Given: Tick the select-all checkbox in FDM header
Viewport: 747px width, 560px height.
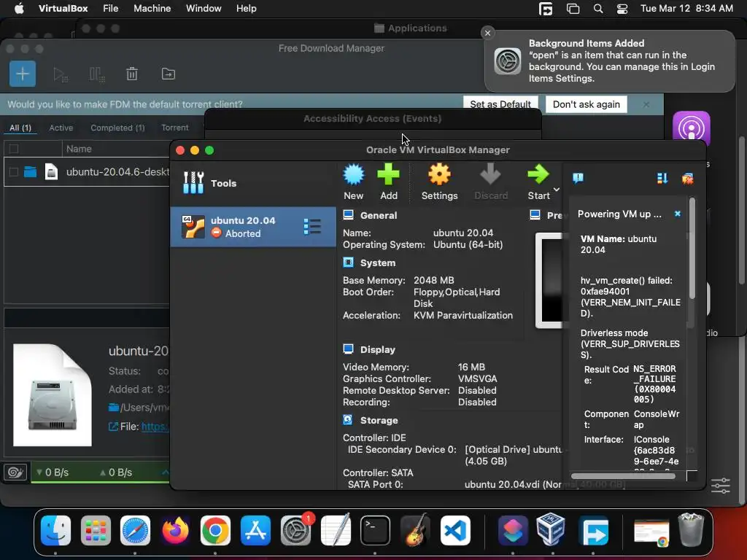Looking at the screenshot, I should (14, 149).
